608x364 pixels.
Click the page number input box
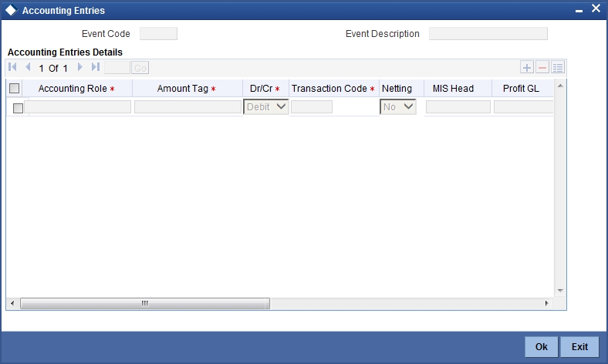pyautogui.click(x=117, y=68)
